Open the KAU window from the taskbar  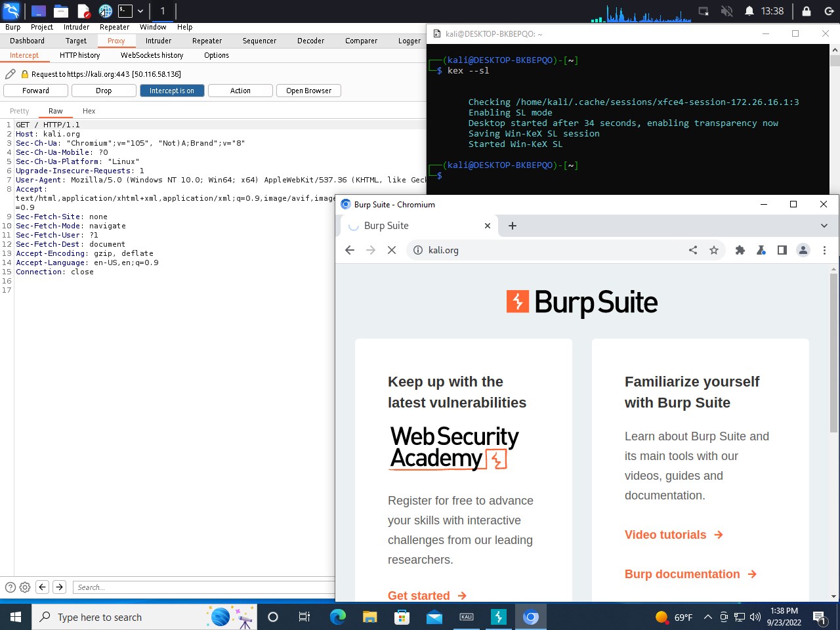pos(467,617)
